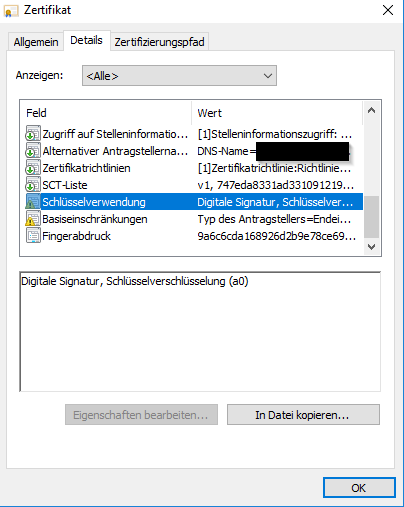The width and height of the screenshot is (404, 507).
Task: Click the In Datei kopieren button
Action: (x=303, y=415)
